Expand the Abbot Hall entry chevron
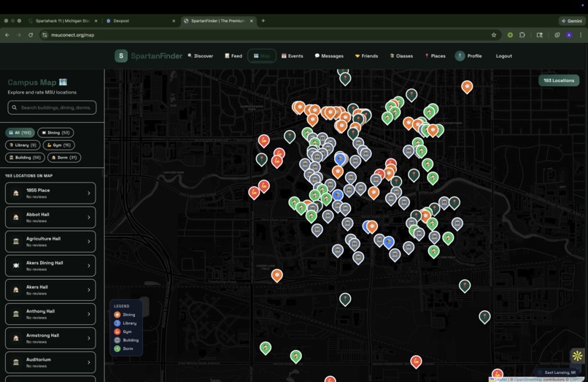 89,217
